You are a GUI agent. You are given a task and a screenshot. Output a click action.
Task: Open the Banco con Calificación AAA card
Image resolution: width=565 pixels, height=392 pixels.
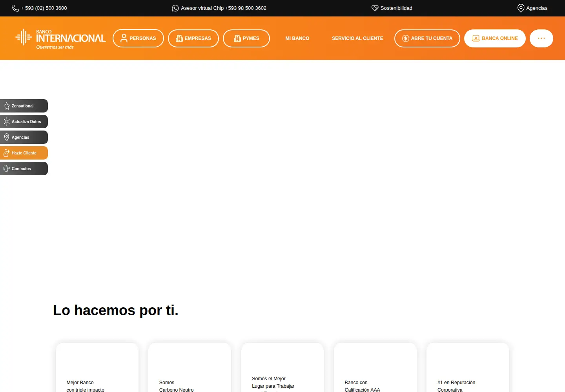375,367
